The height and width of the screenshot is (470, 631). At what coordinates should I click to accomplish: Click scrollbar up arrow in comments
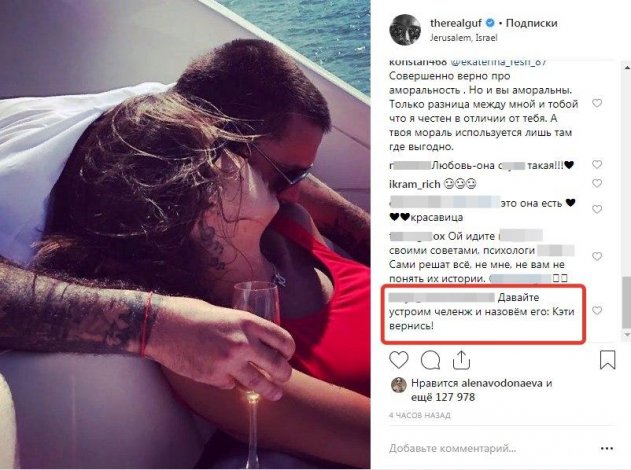coord(627,67)
